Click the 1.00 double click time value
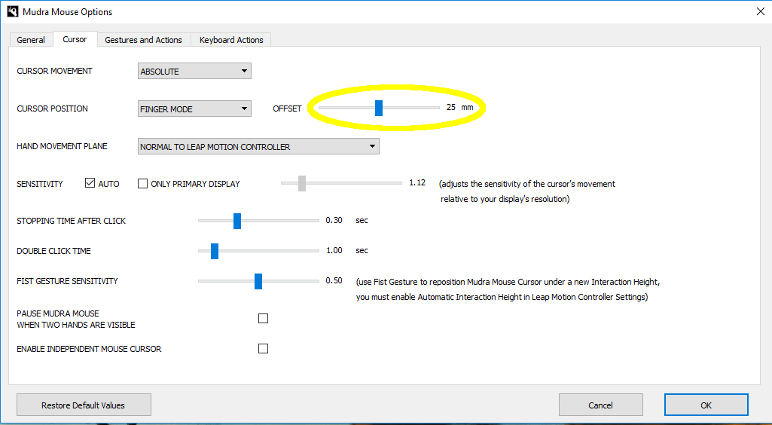This screenshot has width=772, height=425. point(334,250)
